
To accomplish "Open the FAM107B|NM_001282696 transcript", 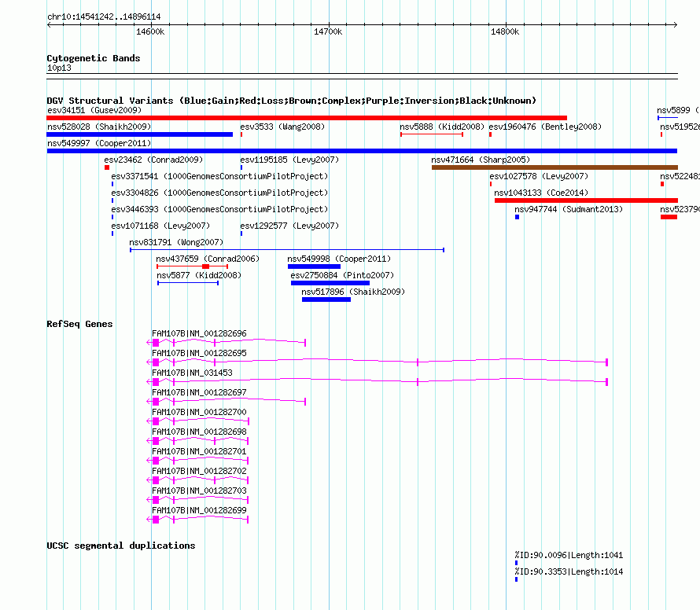I will (x=226, y=343).
